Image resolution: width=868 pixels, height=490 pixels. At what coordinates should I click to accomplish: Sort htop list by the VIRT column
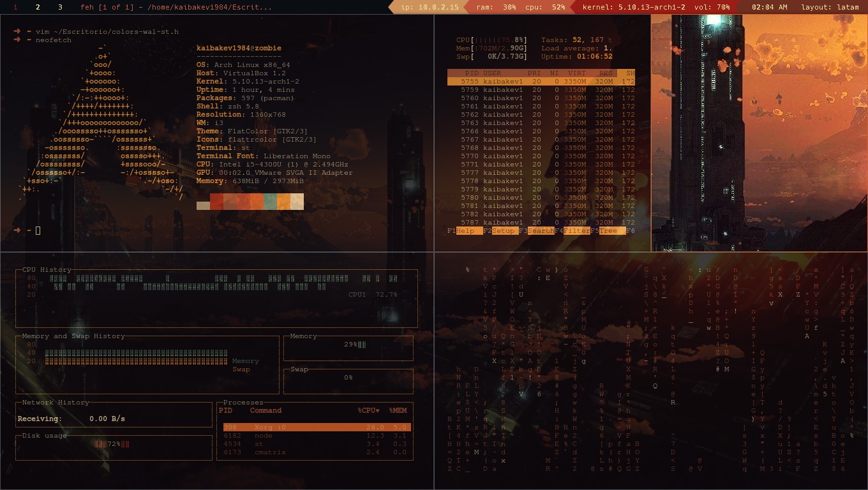click(576, 73)
